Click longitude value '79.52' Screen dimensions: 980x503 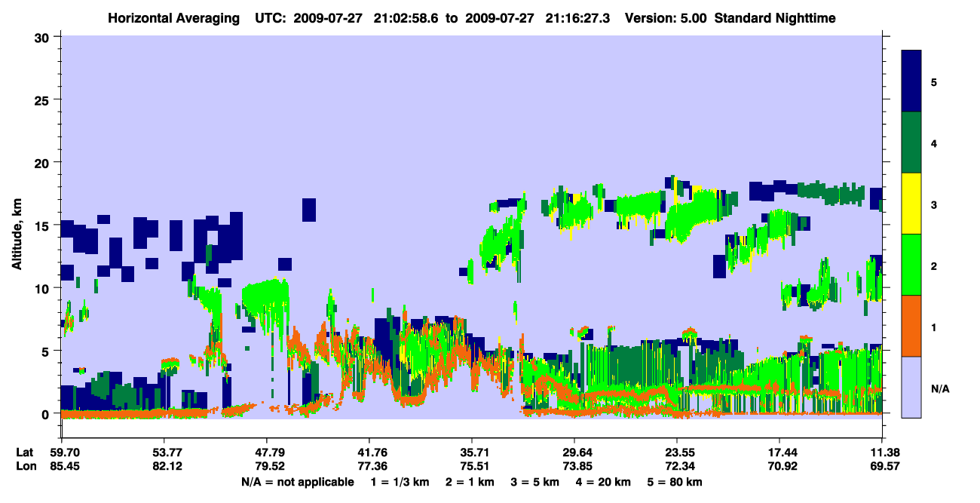[271, 466]
